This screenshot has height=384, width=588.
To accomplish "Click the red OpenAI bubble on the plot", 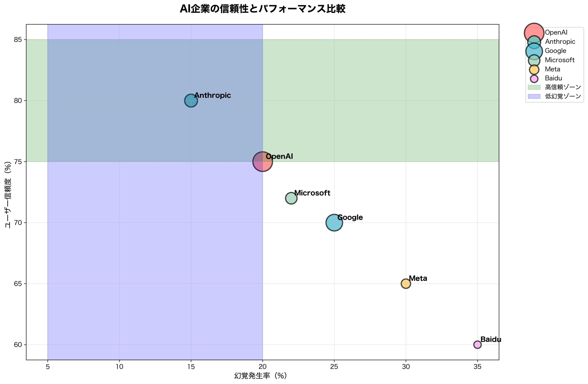I will [262, 162].
